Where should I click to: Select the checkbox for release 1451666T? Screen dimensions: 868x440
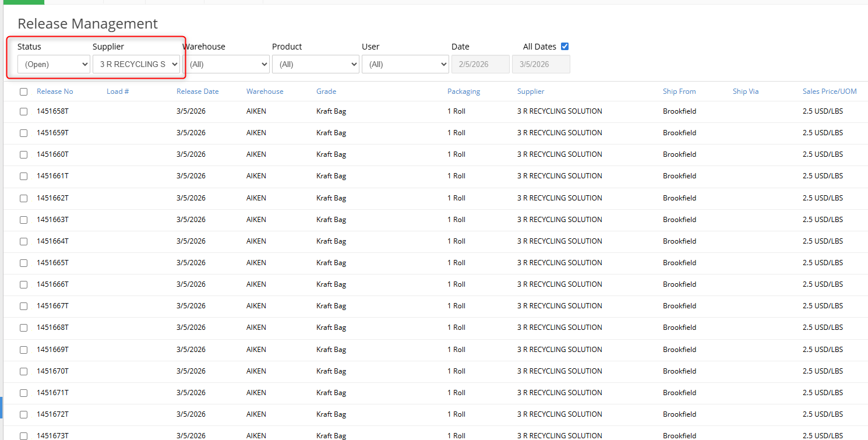23,284
